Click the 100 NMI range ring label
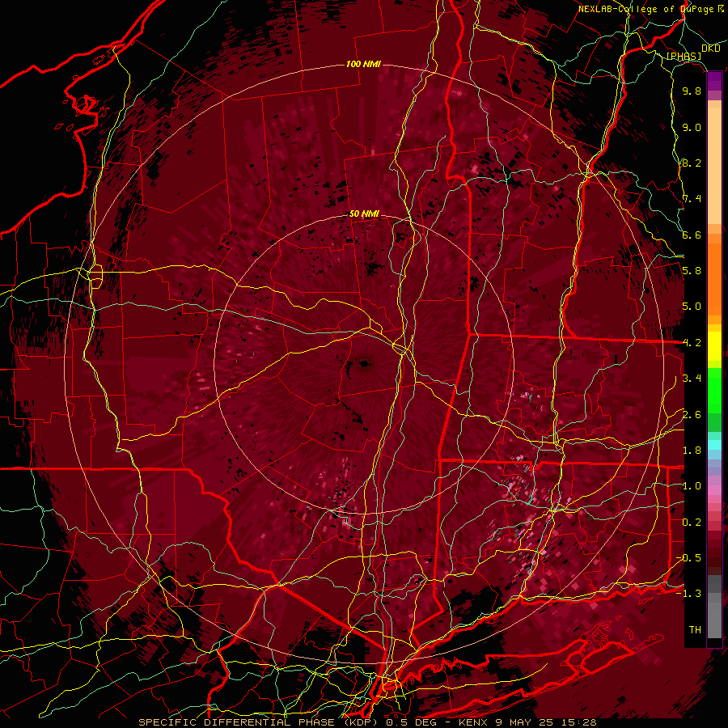Viewport: 728px width, 728px height. 363,64
